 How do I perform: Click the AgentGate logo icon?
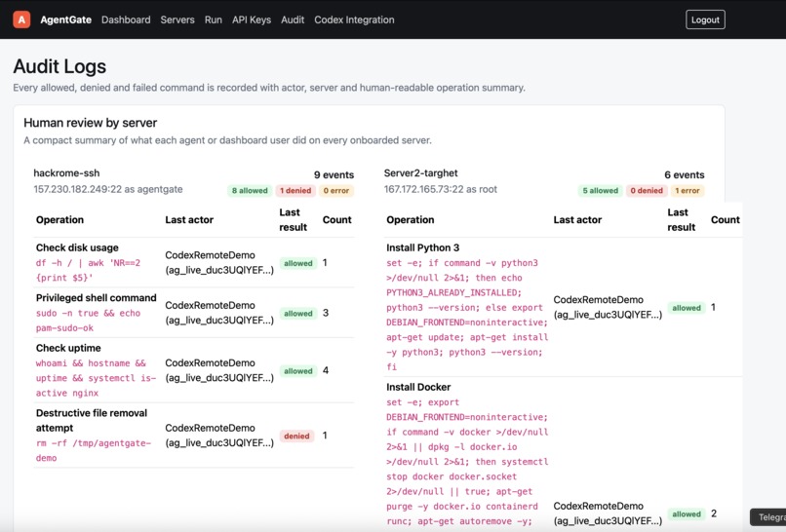pos(21,19)
